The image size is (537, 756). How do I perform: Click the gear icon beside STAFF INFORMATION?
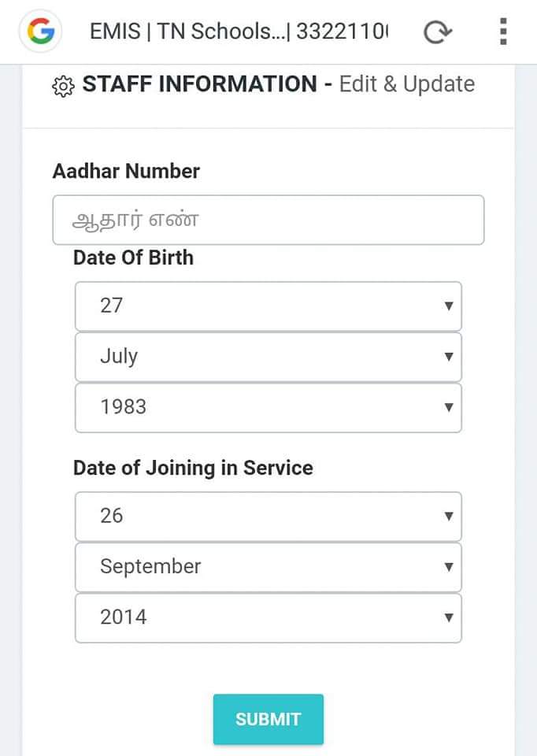pos(63,85)
